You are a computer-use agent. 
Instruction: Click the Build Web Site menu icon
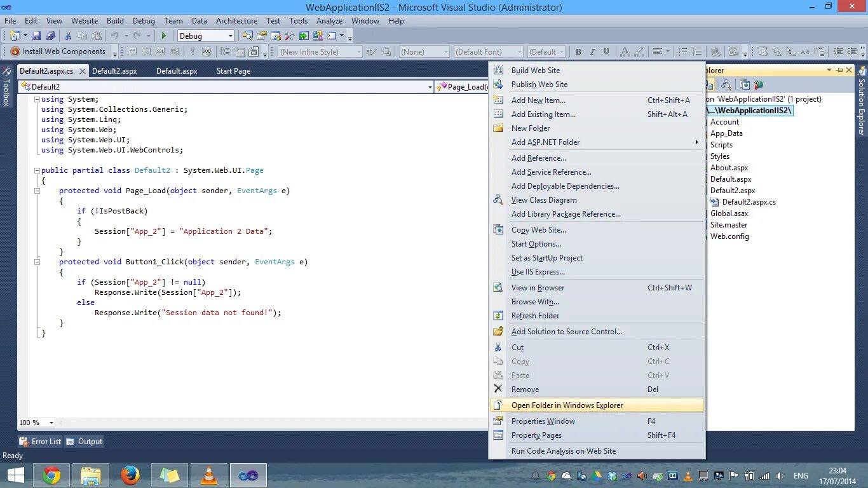tap(498, 70)
